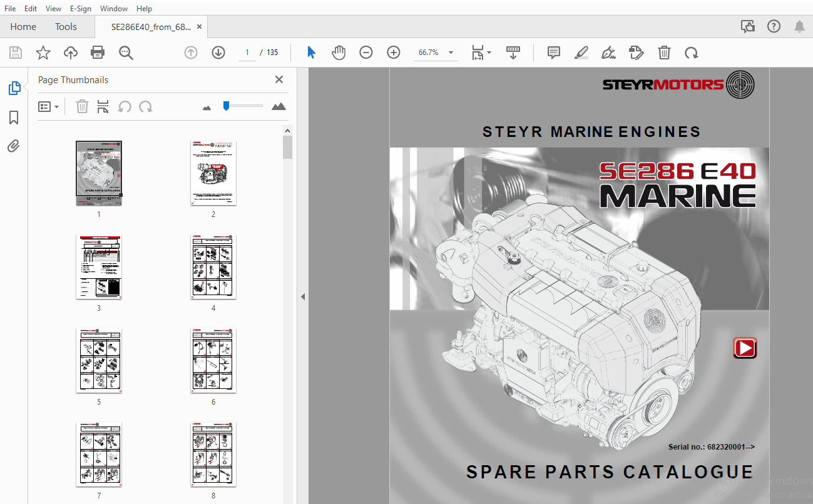
Task: Rotate thumbnails counterclockwise
Action: pos(125,107)
